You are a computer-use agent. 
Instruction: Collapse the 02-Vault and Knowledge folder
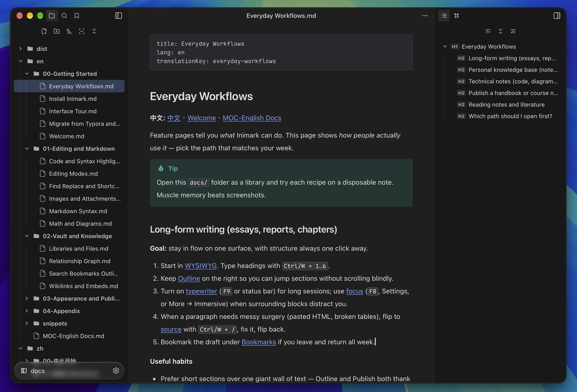point(27,236)
